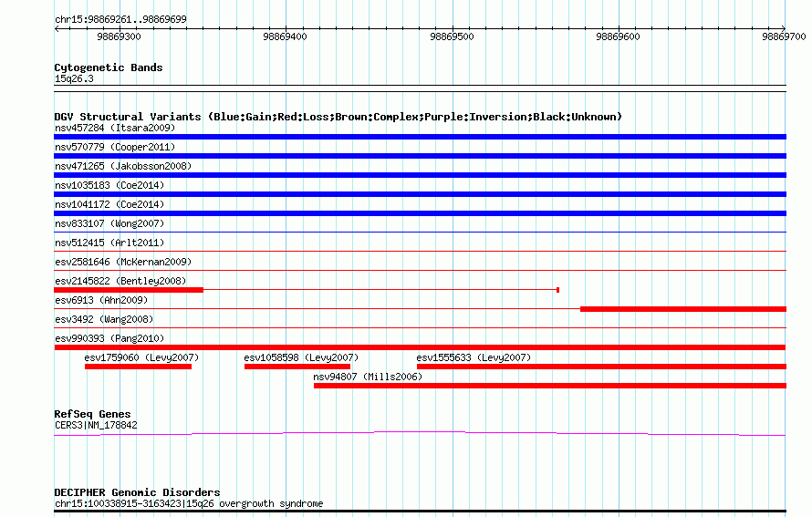
Task: Click the 98869300 ruler coordinate
Action: coord(119,36)
